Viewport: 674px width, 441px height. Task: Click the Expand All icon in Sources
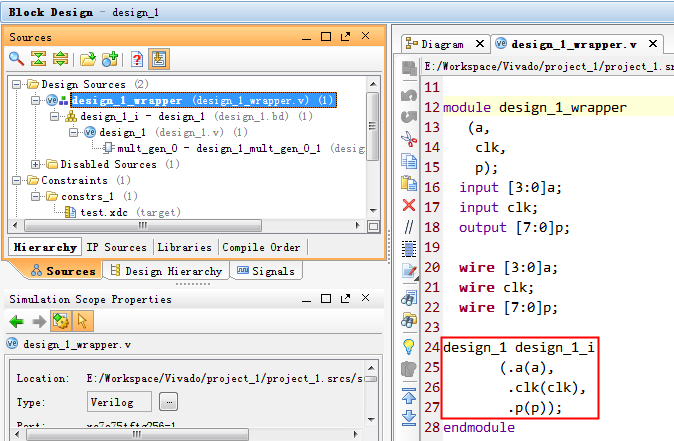tap(60, 59)
